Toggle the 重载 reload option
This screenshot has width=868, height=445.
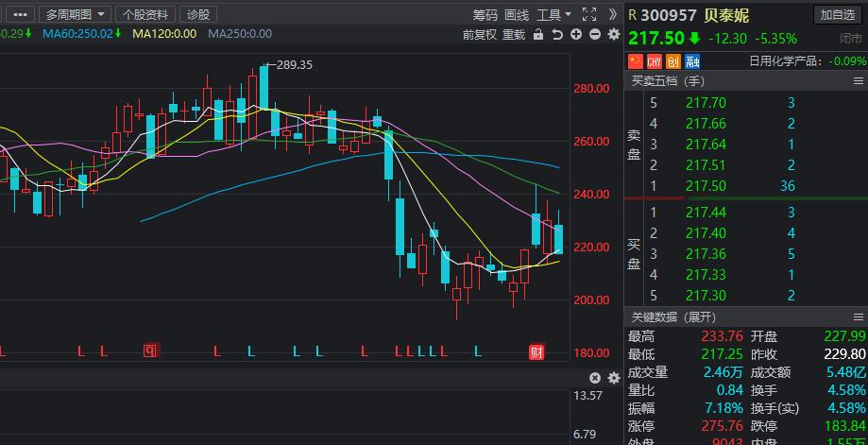514,35
